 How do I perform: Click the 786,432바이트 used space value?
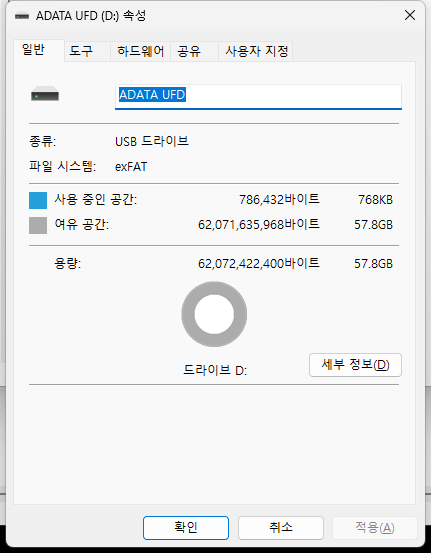[x=279, y=200]
